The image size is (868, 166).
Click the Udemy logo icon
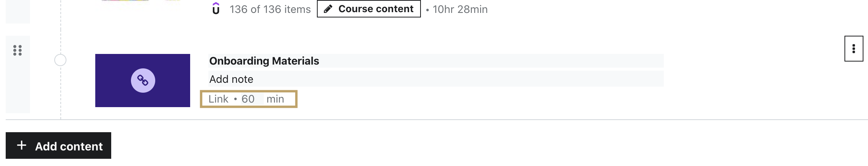click(x=216, y=8)
